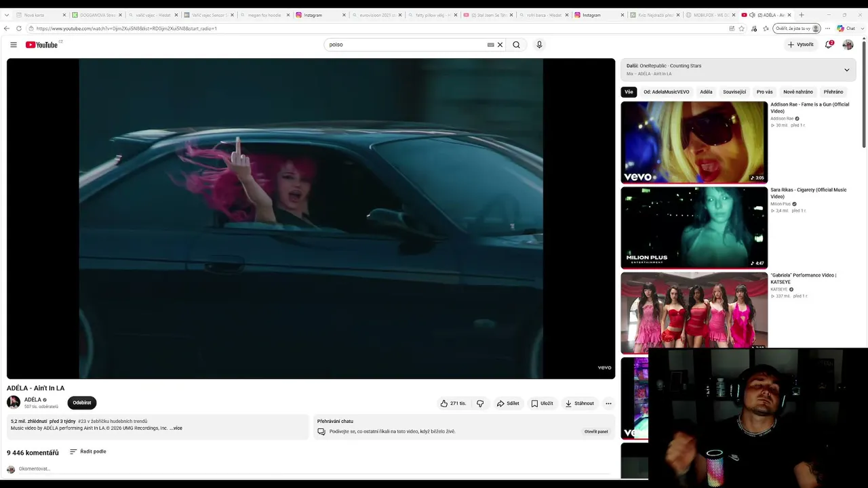Image resolution: width=868 pixels, height=488 pixels.
Task: Go back with the browser back arrow
Action: point(7,28)
